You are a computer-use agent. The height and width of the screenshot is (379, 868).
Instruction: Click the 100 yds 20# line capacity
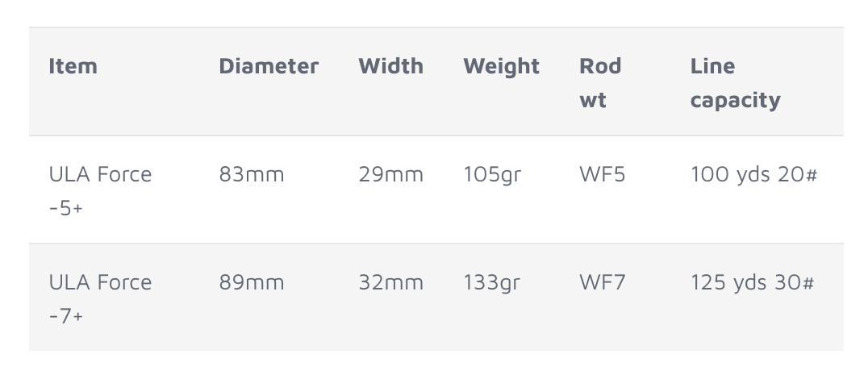(754, 175)
